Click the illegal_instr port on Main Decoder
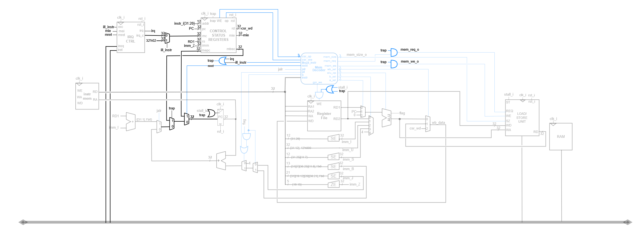The height and width of the screenshot is (234, 644). coord(309,63)
